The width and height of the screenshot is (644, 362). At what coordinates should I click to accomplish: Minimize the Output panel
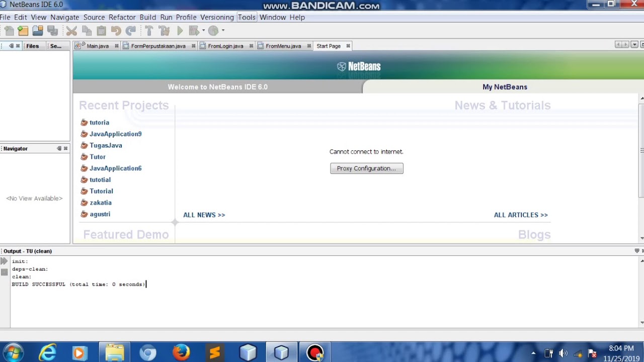[637, 251]
